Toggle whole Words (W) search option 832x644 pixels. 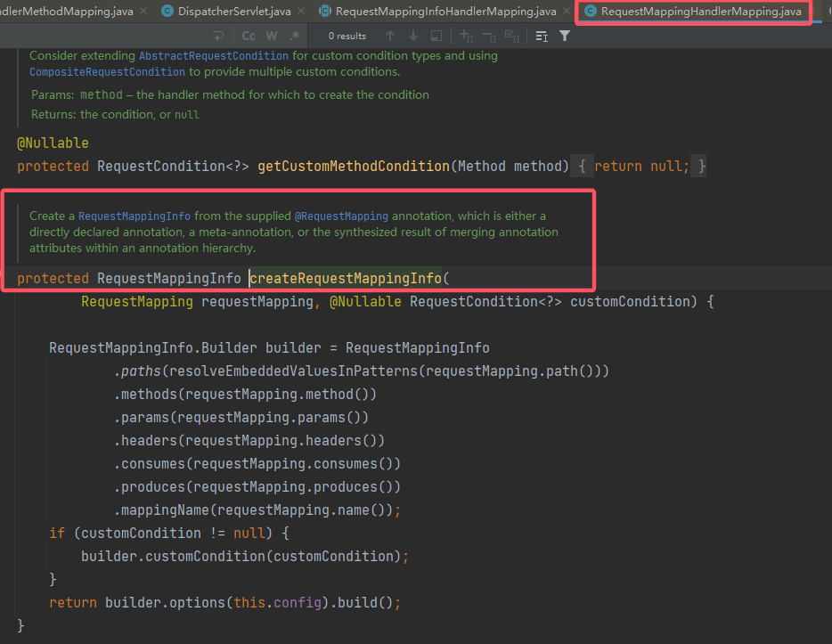tap(272, 36)
